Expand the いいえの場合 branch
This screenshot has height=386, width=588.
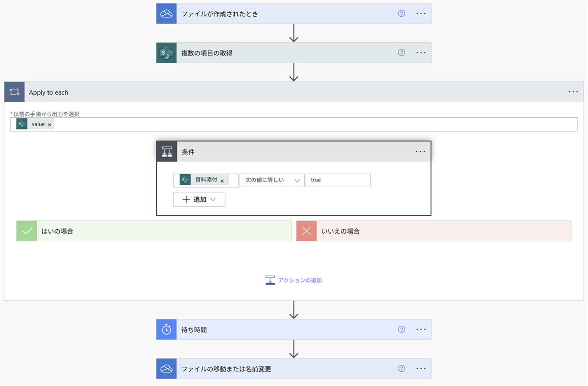coord(434,231)
